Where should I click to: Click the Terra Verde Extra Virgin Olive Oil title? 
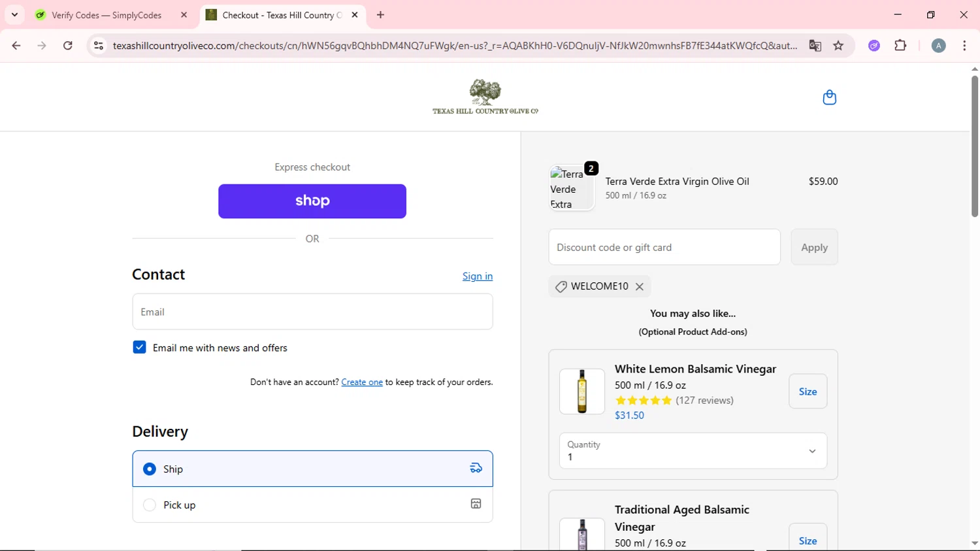coord(677,181)
